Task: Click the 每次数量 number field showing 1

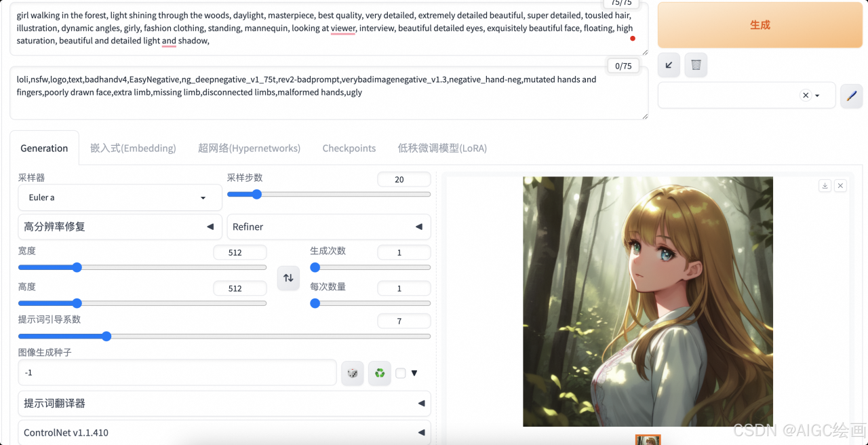Action: click(x=403, y=288)
